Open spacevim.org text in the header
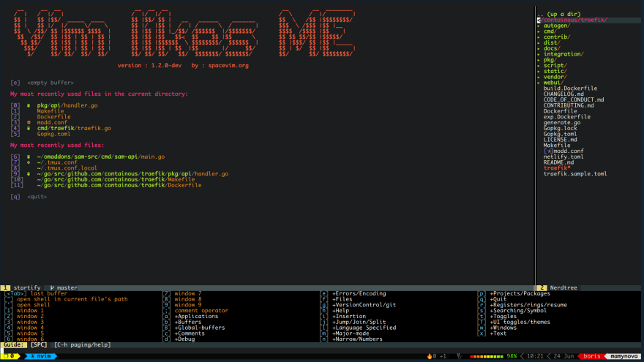The width and height of the screenshot is (644, 362). click(x=228, y=65)
